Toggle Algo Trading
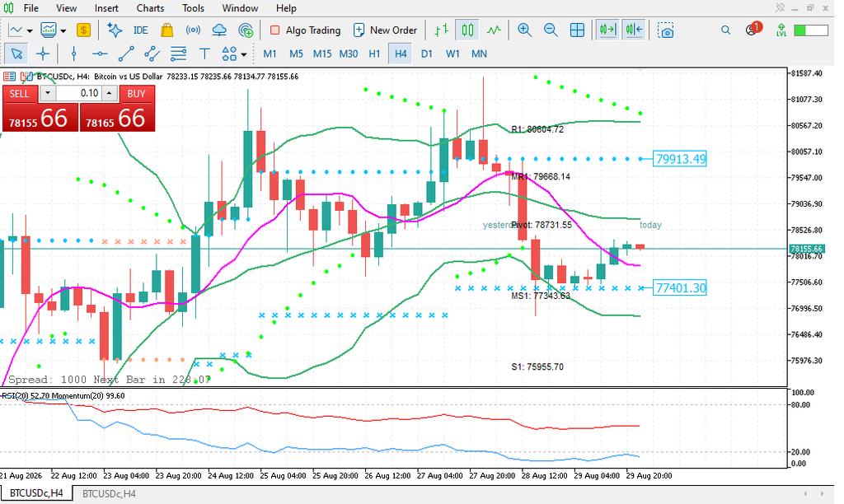The width and height of the screenshot is (844, 504). [x=305, y=30]
